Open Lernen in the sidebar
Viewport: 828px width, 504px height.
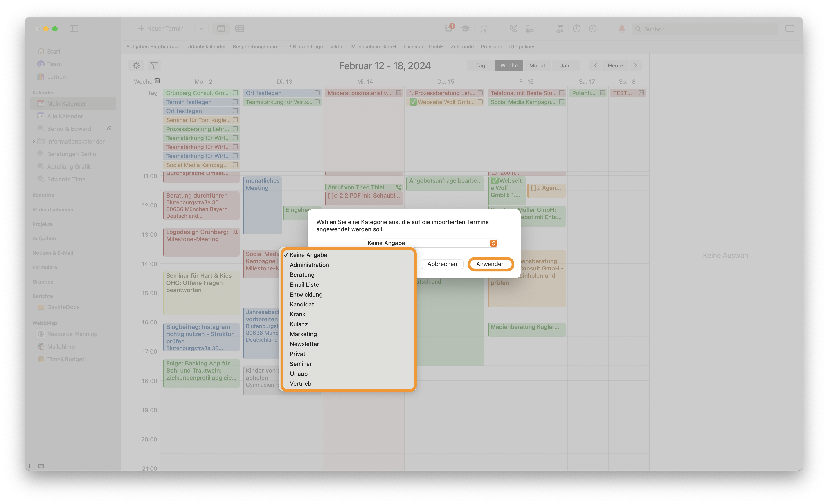pyautogui.click(x=56, y=76)
